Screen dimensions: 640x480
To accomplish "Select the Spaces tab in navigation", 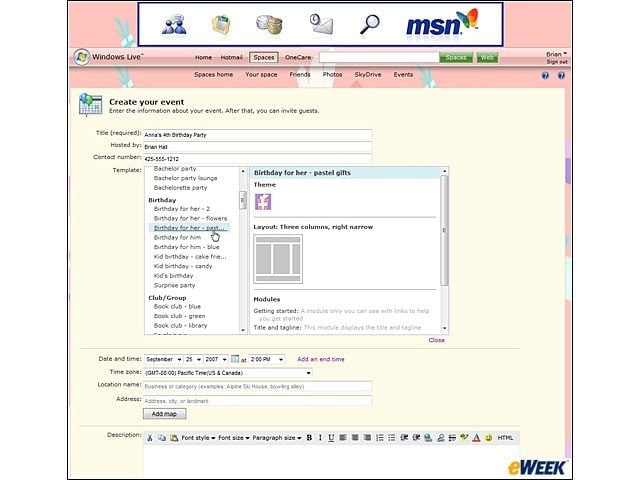I will pos(264,58).
